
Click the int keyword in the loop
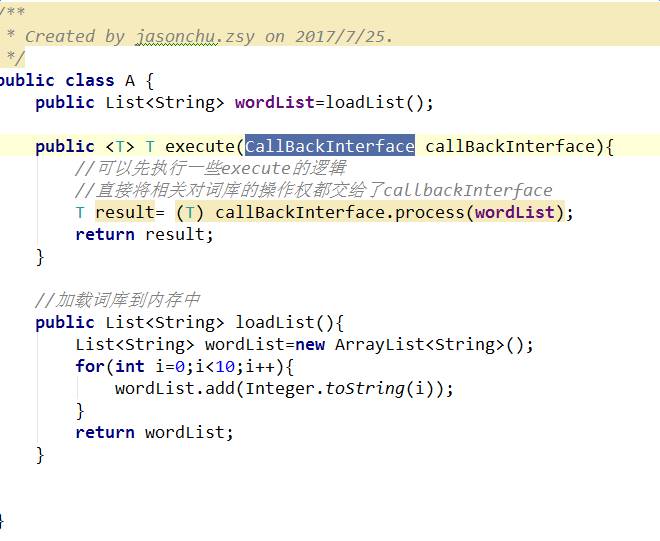(130, 366)
